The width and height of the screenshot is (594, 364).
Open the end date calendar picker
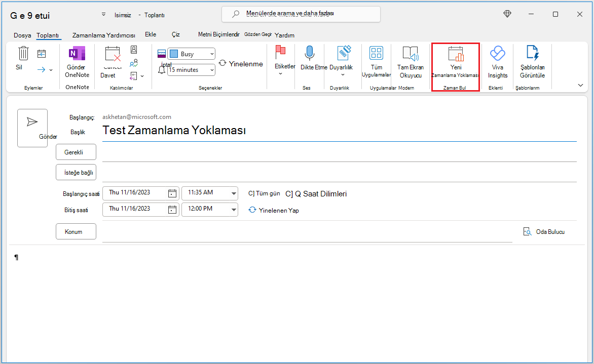click(172, 209)
